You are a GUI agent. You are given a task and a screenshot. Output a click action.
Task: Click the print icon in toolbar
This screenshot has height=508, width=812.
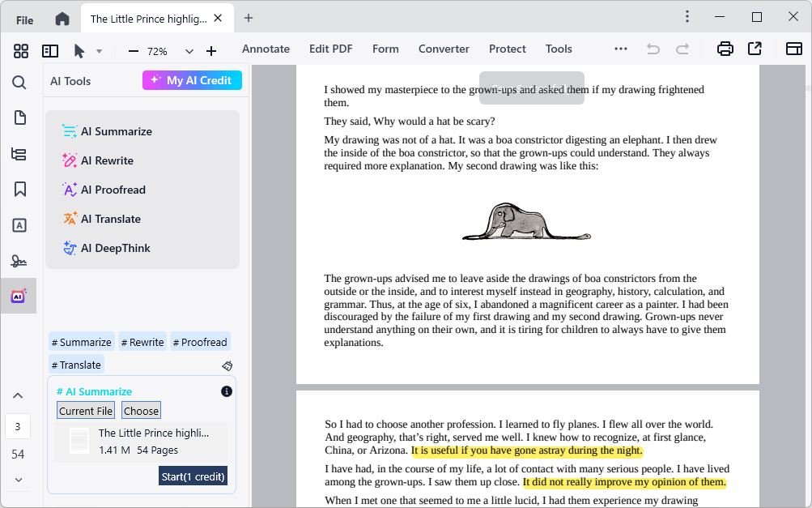[x=725, y=49]
